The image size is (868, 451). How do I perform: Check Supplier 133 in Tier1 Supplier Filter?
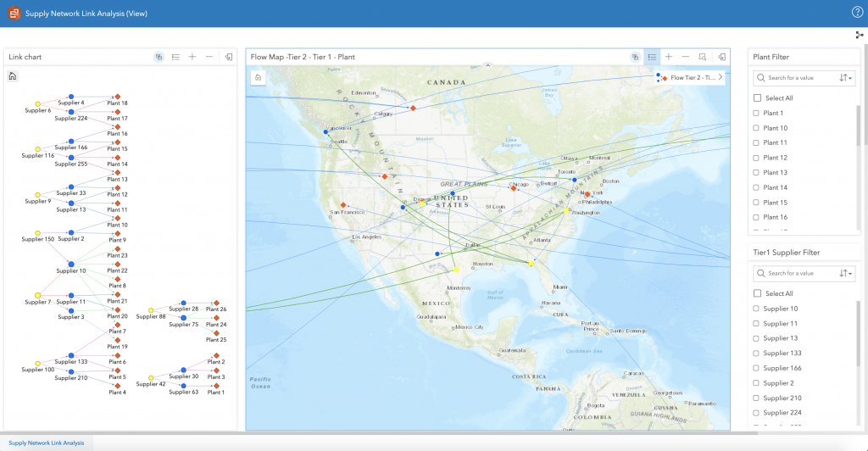click(x=756, y=353)
